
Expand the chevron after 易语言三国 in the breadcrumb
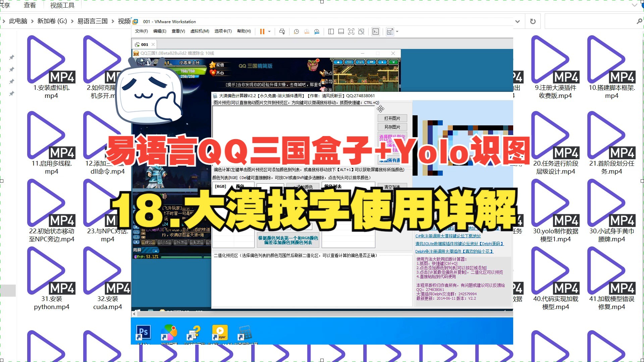(113, 21)
